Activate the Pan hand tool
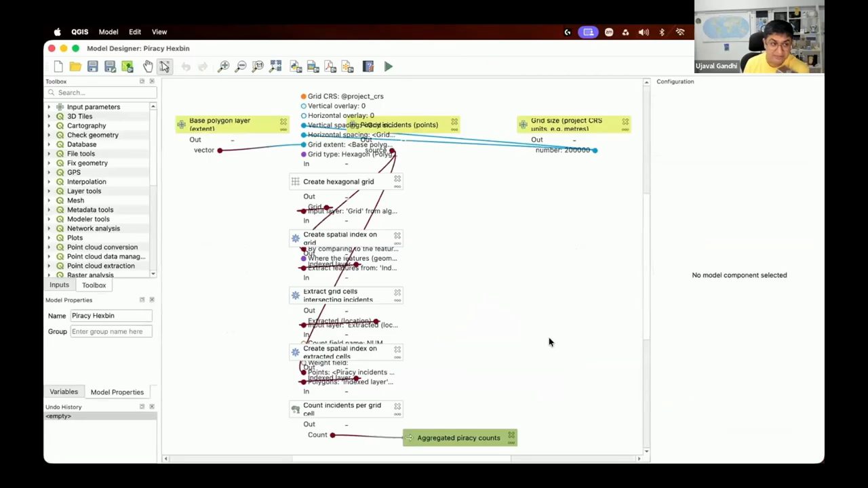Image resolution: width=868 pixels, height=488 pixels. pyautogui.click(x=148, y=66)
